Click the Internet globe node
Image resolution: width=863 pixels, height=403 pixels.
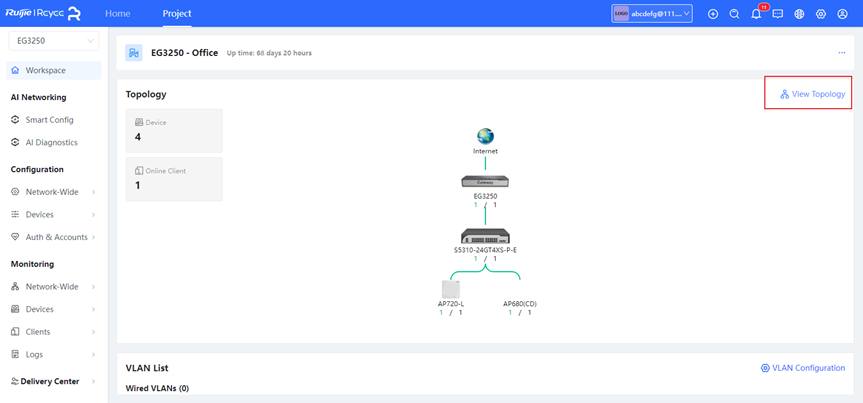click(x=485, y=137)
